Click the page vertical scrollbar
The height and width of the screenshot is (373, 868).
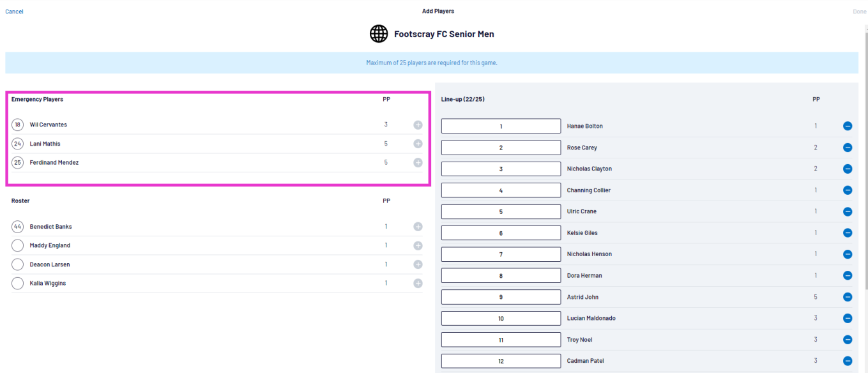click(865, 160)
